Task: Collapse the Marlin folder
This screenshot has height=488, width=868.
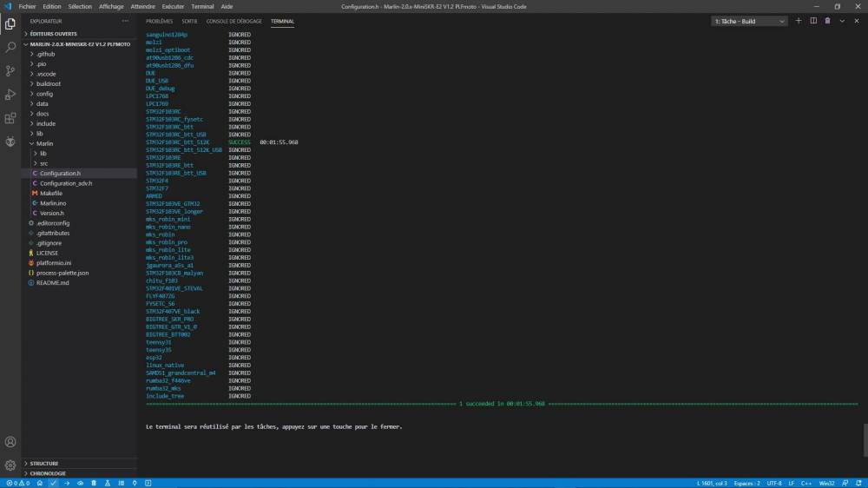Action: point(79,143)
